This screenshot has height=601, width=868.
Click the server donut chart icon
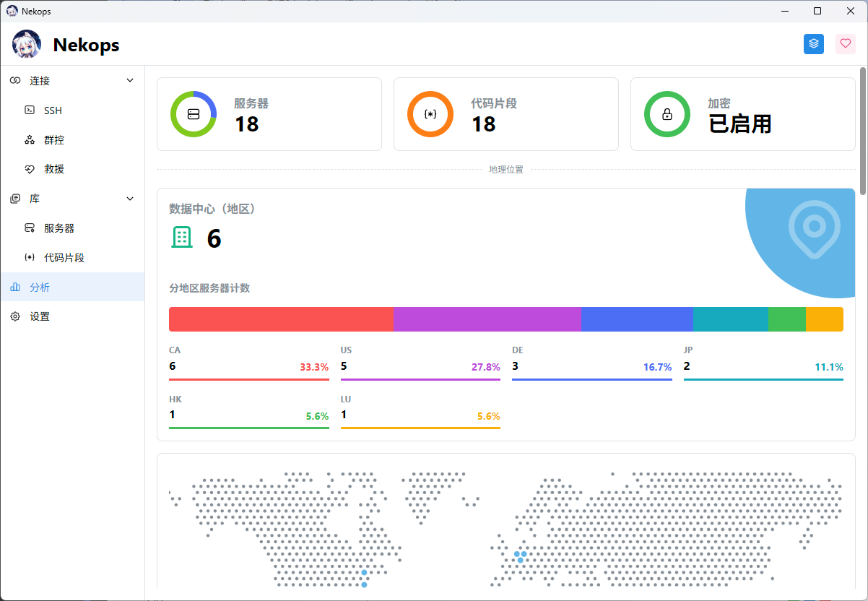point(194,114)
